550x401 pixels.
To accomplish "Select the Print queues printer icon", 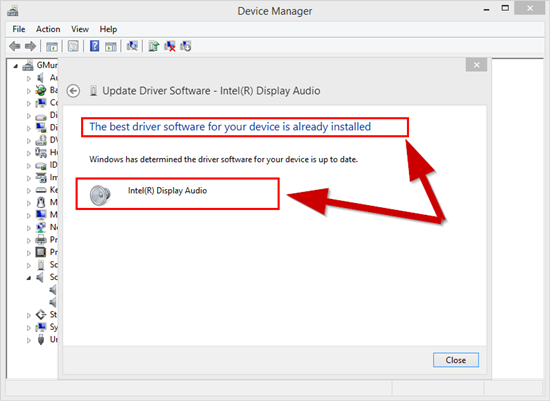I will click(41, 240).
